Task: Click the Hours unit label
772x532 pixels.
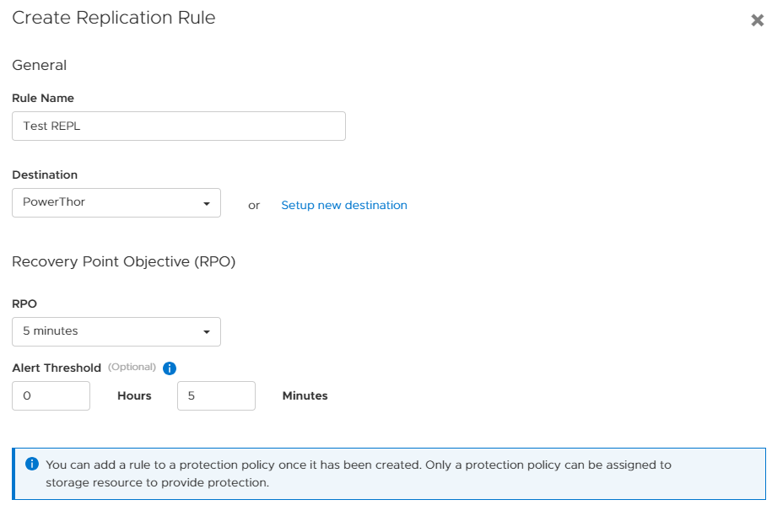Action: (134, 395)
